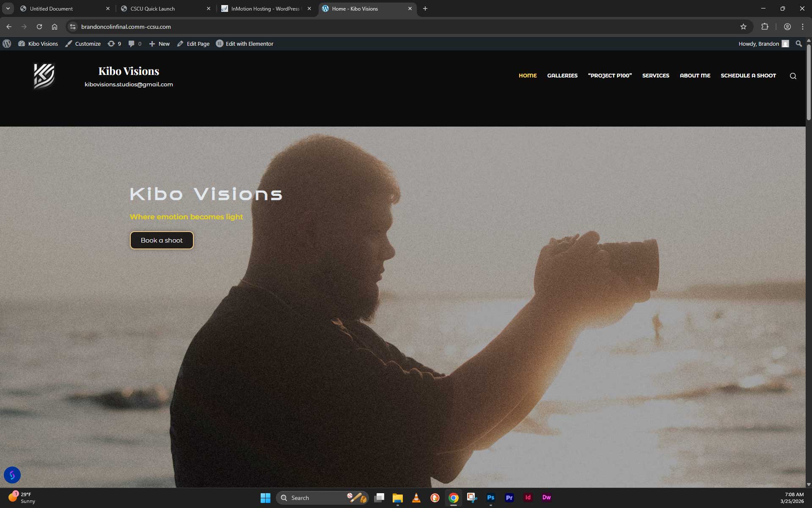Open Photoshop from the taskbar
Image resolution: width=812 pixels, height=508 pixels.
490,497
